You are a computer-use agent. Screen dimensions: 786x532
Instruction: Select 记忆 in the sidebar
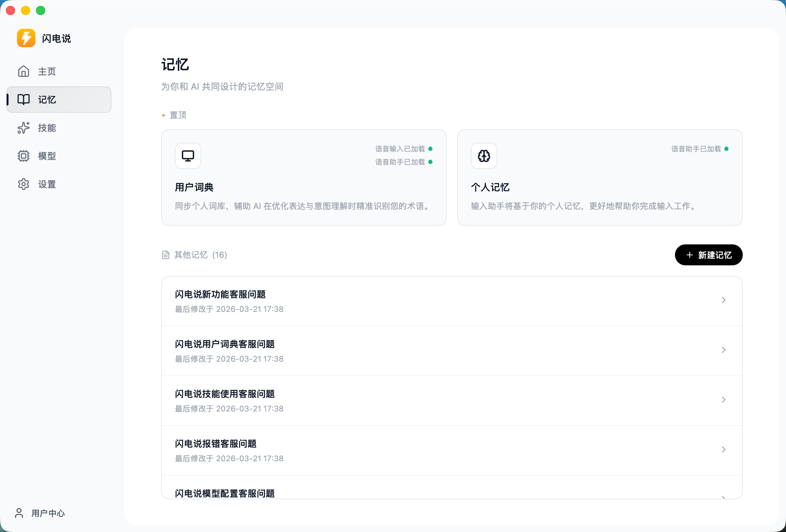[x=59, y=100]
